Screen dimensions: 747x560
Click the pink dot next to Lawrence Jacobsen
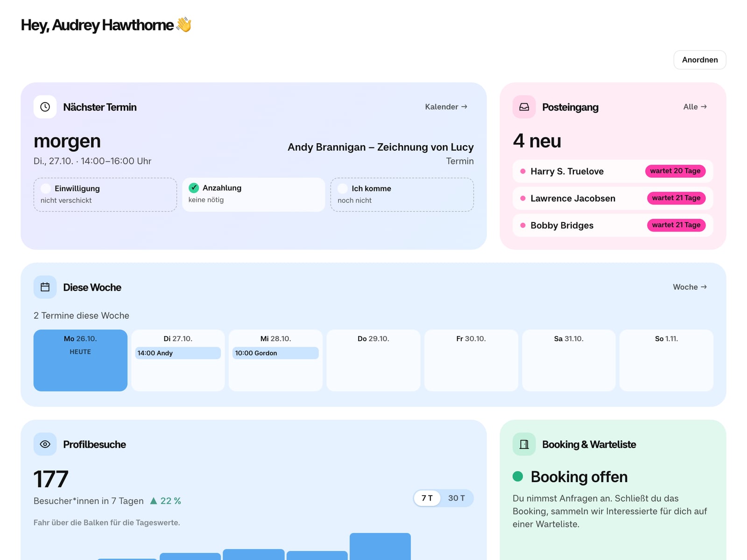click(x=523, y=198)
